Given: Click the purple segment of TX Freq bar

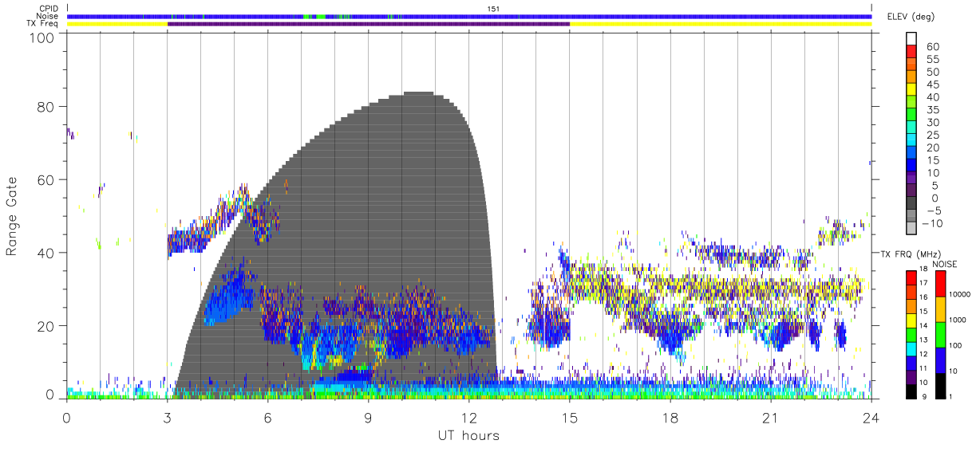Looking at the screenshot, I should pyautogui.click(x=369, y=24).
